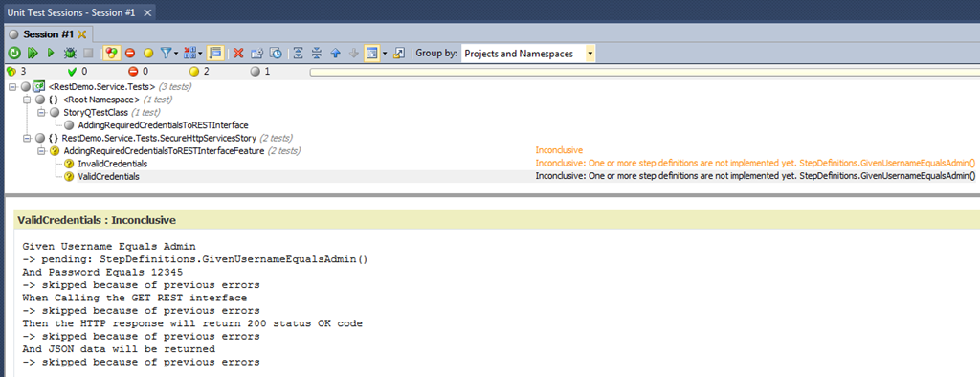Close the Session #1 tab

[x=81, y=33]
